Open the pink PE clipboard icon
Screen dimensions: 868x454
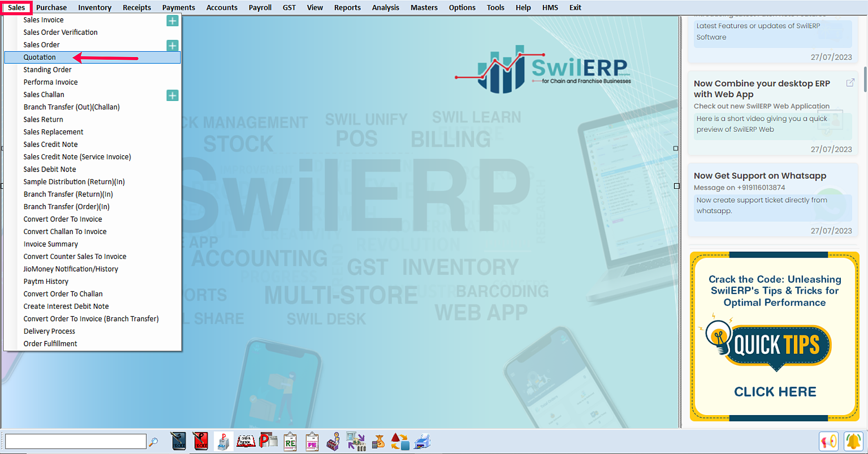312,442
